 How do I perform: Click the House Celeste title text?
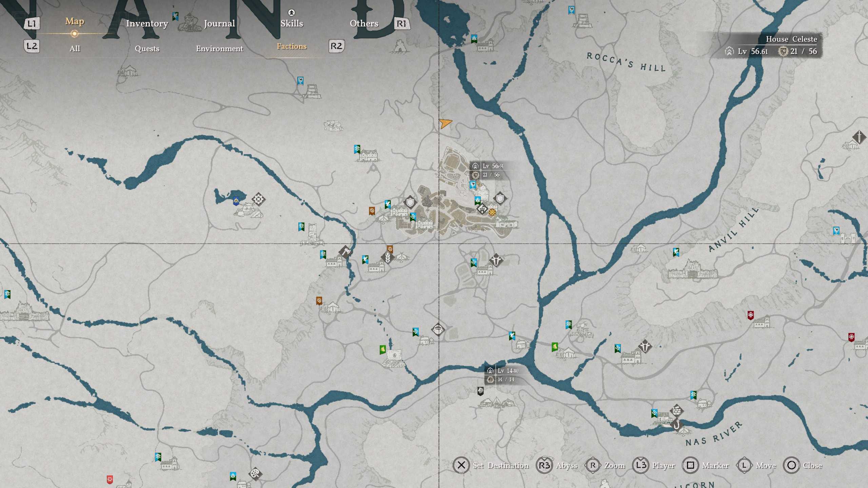click(x=791, y=39)
